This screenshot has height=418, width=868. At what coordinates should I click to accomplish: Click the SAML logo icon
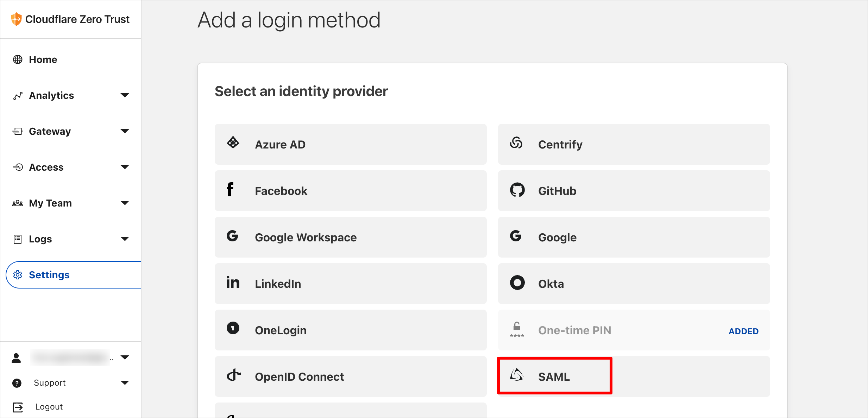517,375
